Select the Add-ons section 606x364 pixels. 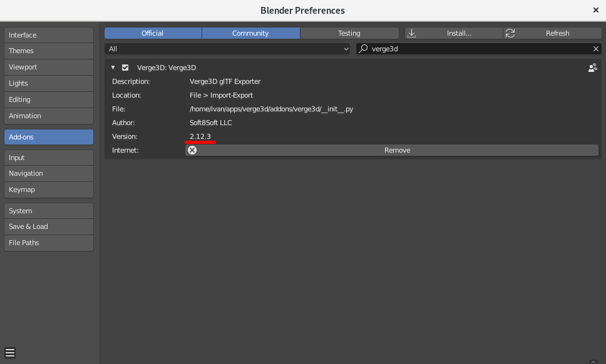point(49,137)
